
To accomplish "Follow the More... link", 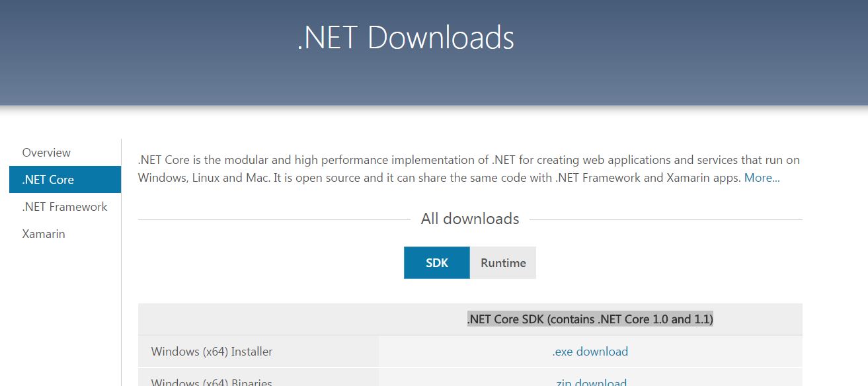I will tap(762, 178).
